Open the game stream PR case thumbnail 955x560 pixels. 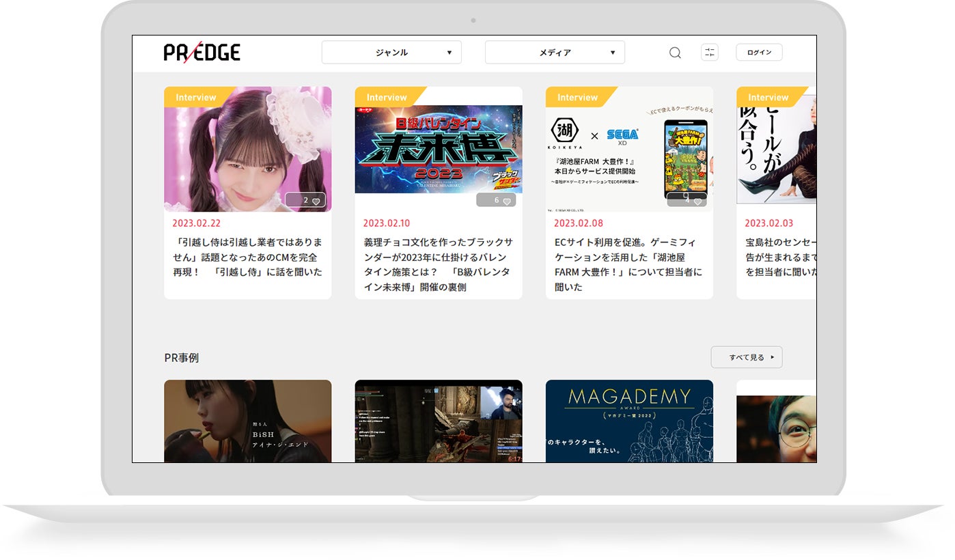click(x=439, y=421)
